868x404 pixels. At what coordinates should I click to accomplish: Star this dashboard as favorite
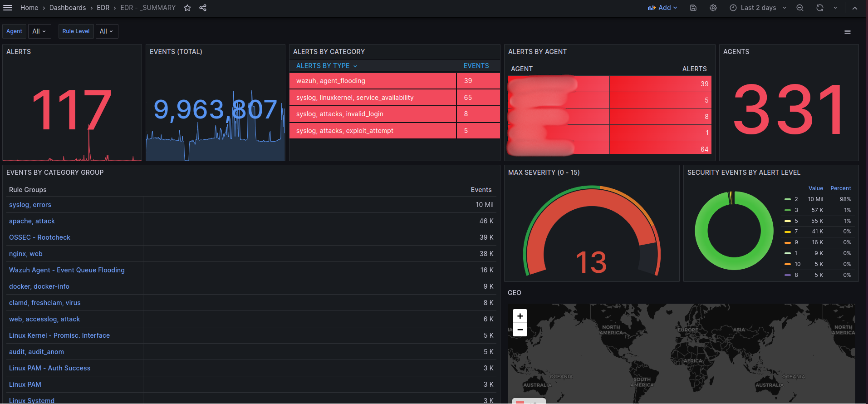tap(187, 8)
